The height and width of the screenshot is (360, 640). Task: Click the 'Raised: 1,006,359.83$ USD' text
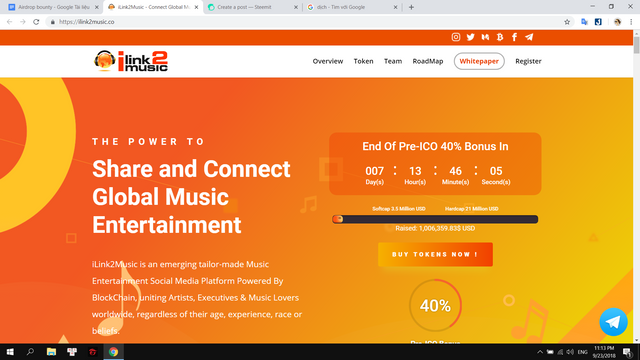435,228
